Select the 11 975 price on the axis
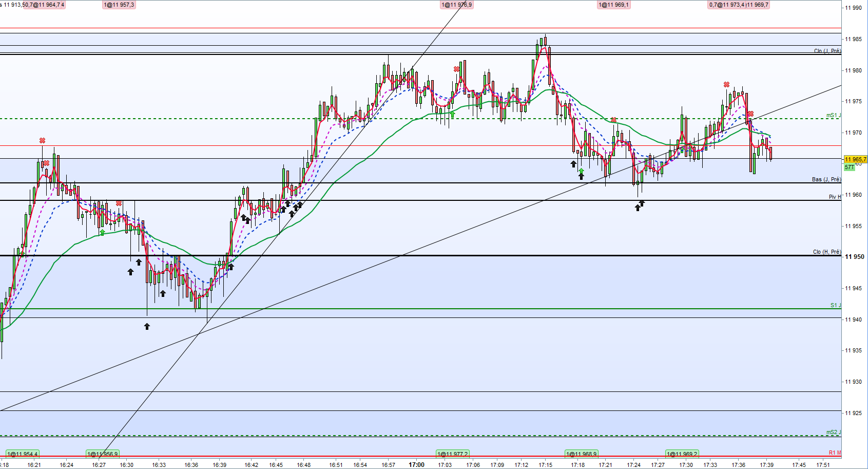Viewport: 868px width, 469px height. click(x=853, y=101)
